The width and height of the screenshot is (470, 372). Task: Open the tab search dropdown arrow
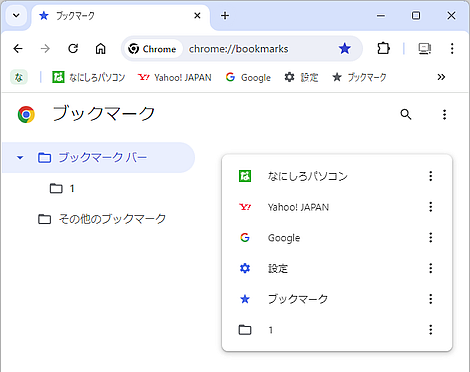coord(16,15)
